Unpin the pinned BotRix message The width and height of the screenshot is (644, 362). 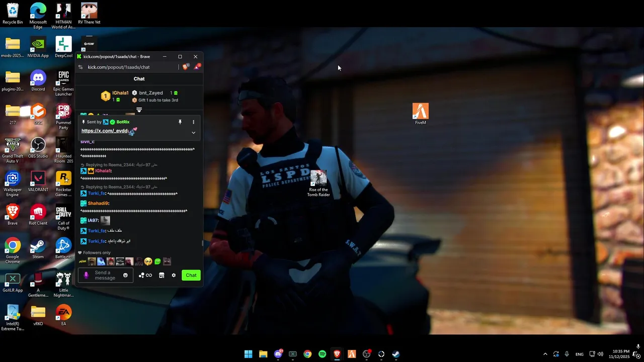(x=180, y=122)
